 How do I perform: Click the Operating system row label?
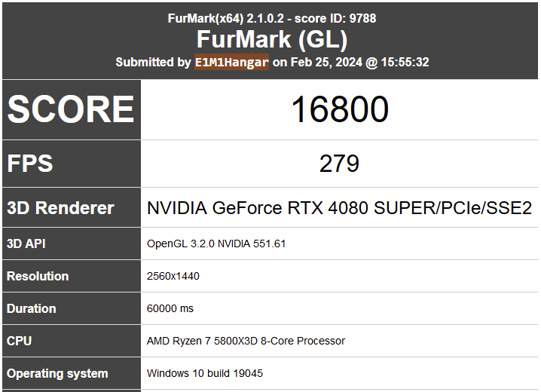[x=72, y=373]
